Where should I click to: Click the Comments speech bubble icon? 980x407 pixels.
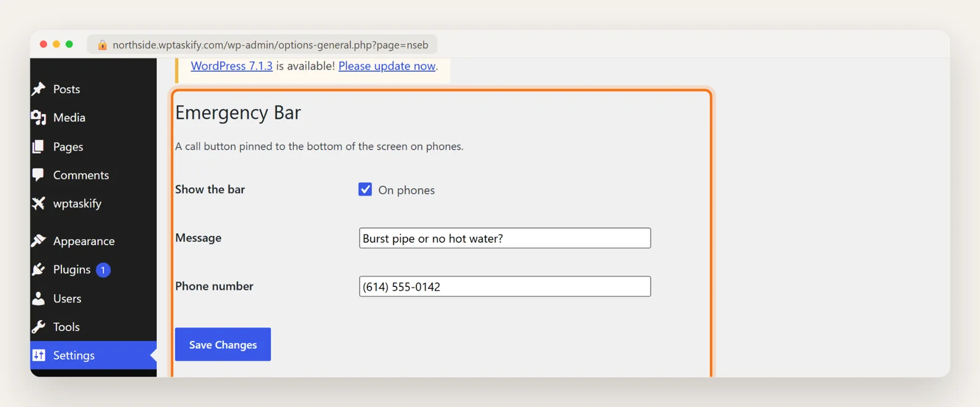(x=39, y=175)
